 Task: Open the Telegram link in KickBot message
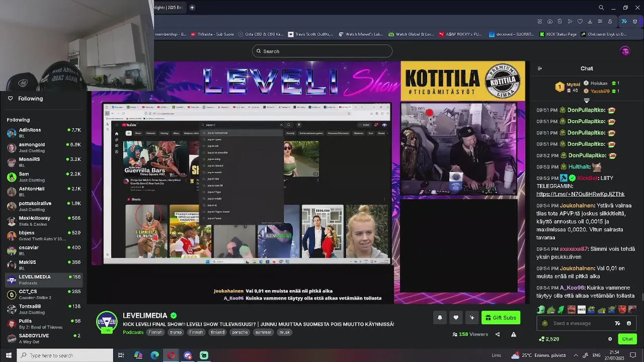pyautogui.click(x=580, y=194)
